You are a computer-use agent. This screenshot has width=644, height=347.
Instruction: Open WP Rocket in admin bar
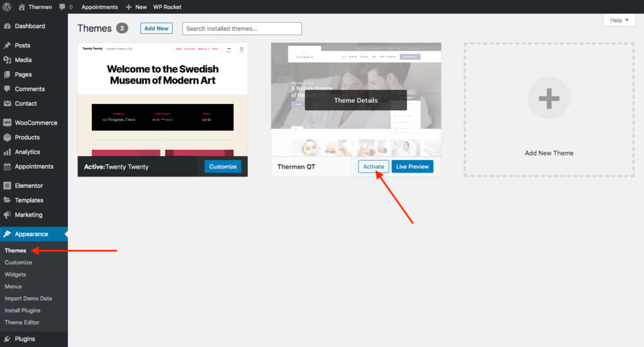click(x=167, y=7)
